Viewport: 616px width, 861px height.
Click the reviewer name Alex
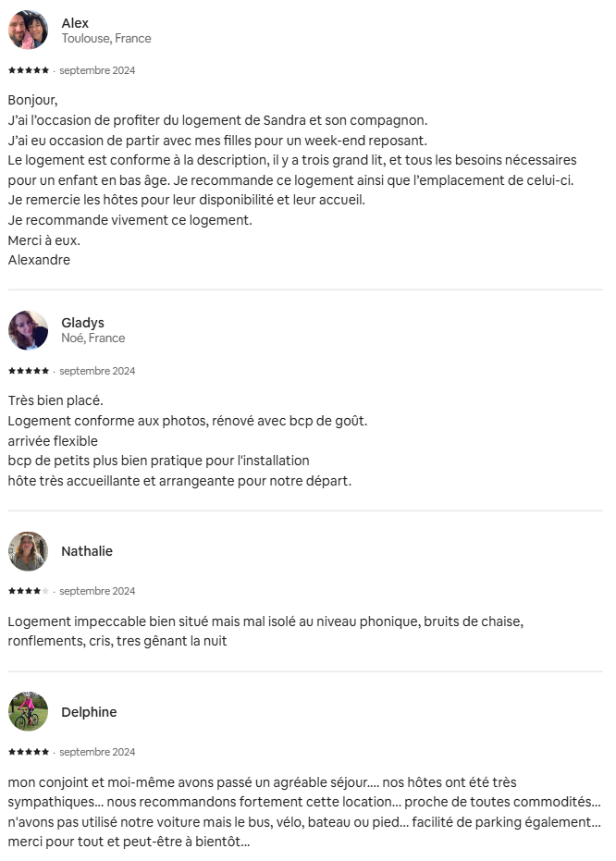pyautogui.click(x=75, y=23)
